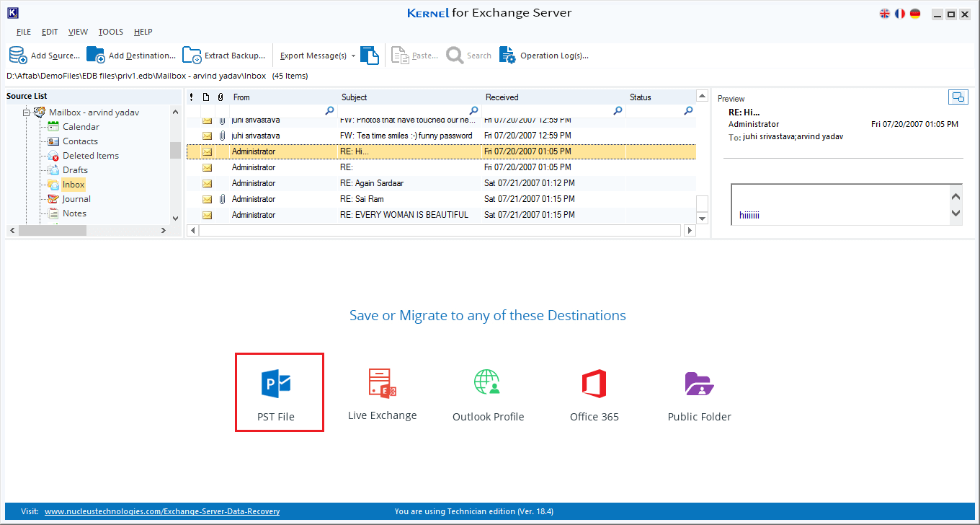Click the From column filter field

[283, 111]
